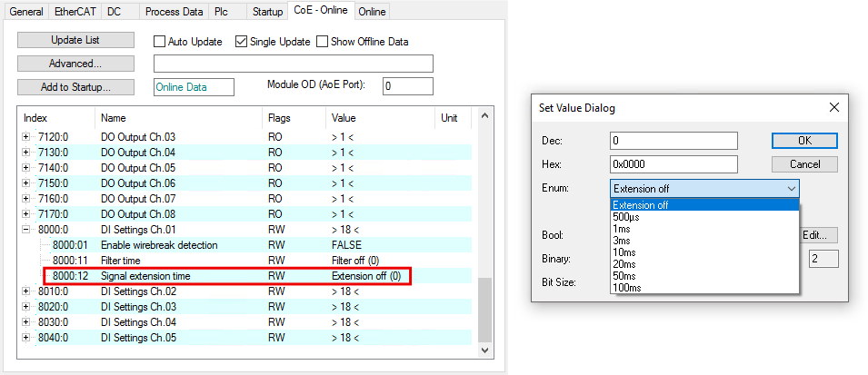Click the Bit Size field showing 2

click(823, 259)
